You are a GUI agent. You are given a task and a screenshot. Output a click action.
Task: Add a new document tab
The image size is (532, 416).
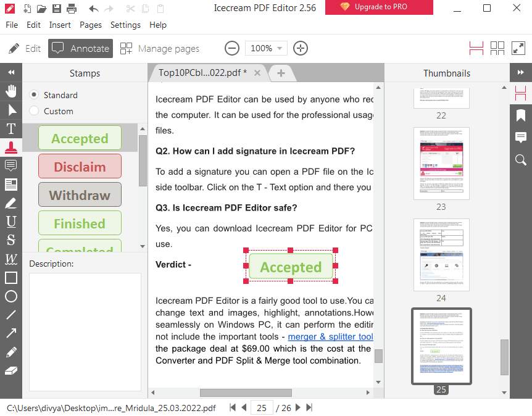click(281, 73)
